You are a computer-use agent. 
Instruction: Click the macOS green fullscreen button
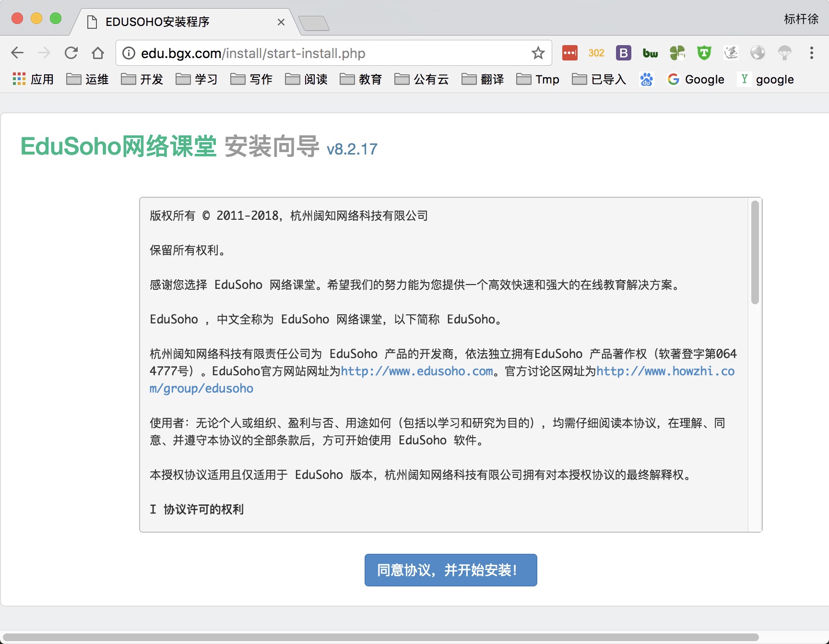tap(56, 18)
